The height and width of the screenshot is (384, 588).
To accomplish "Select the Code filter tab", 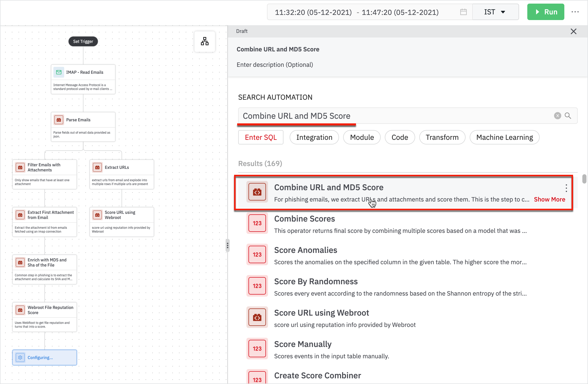I will point(400,137).
